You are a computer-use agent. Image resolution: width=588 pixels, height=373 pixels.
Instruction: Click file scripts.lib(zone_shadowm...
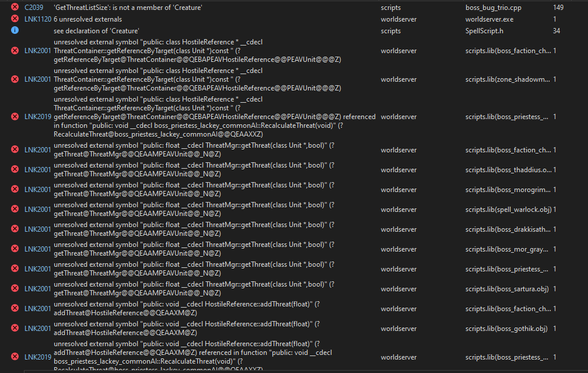(x=508, y=79)
